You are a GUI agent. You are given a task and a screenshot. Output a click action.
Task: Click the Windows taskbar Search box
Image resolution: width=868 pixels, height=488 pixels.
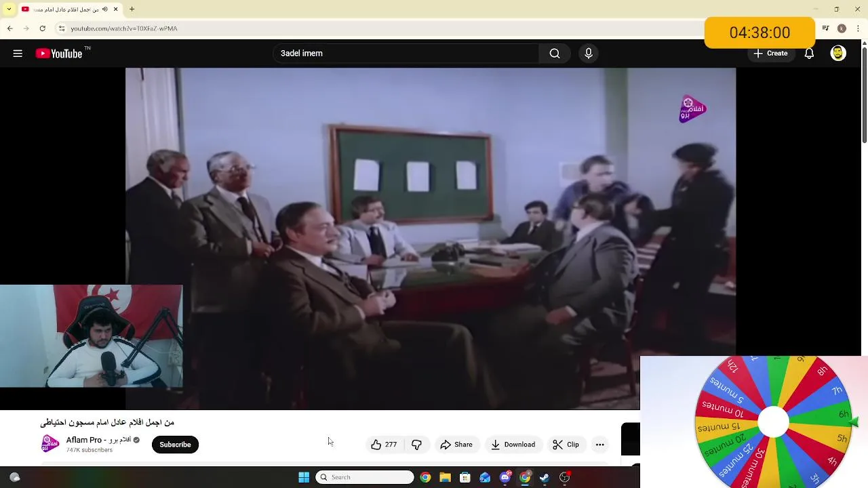pos(365,477)
